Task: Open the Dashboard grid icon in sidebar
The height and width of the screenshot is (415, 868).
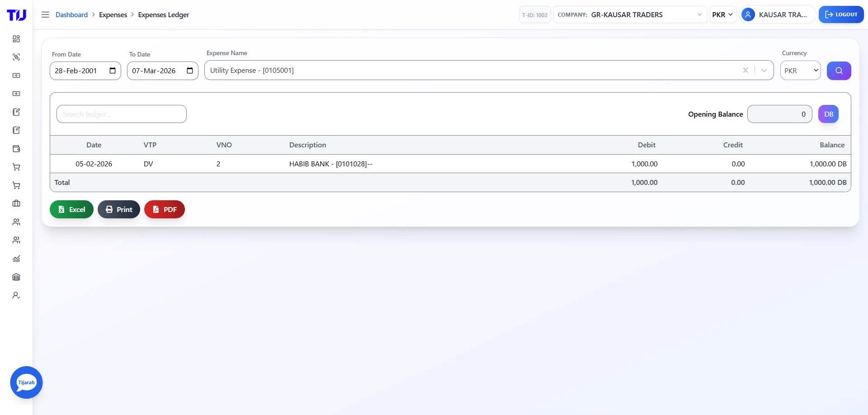Action: tap(16, 39)
